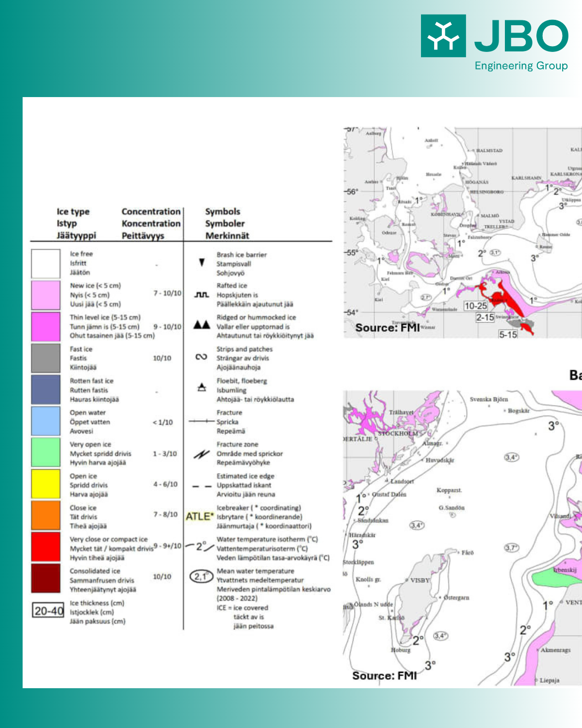Select the orange Close ice swatch
Image resolution: width=582 pixels, height=728 pixels.
point(46,515)
